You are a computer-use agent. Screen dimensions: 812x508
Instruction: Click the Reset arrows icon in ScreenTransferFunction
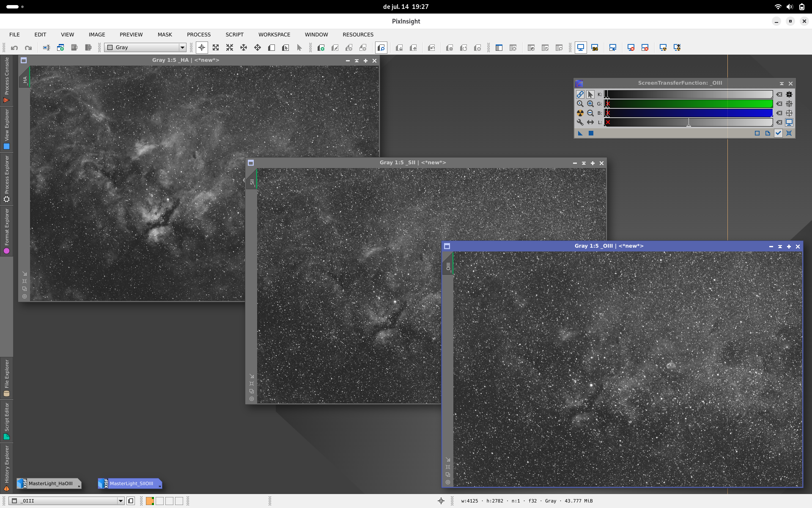pos(789,133)
